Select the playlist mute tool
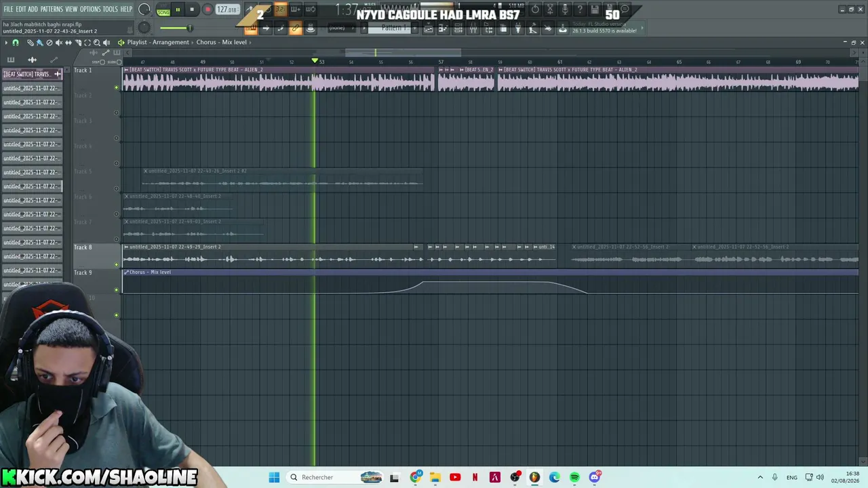Viewport: 868px width, 488px height. point(58,43)
